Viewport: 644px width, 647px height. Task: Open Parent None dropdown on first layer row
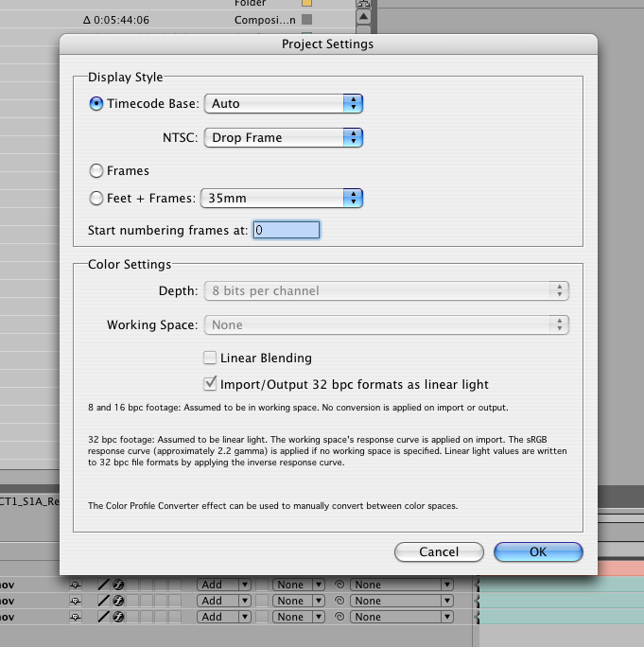click(401, 585)
